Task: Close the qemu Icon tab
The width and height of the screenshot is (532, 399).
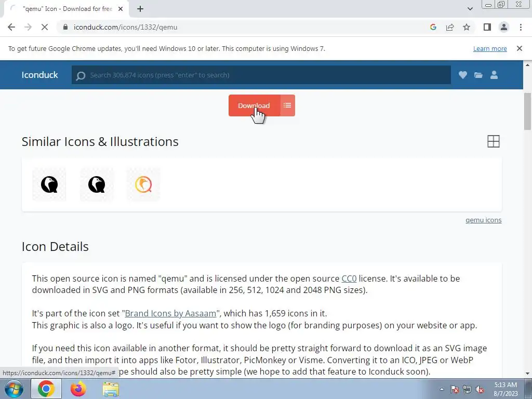Action: (x=120, y=9)
